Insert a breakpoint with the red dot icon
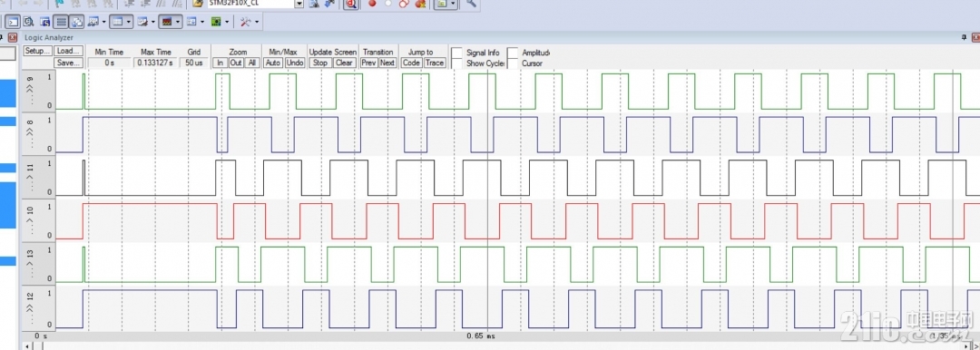 373,4
